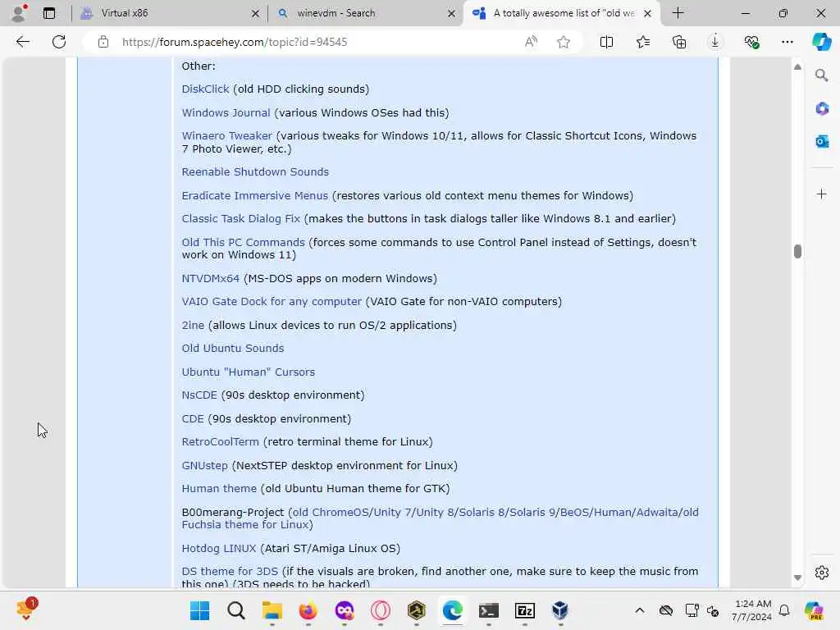The width and height of the screenshot is (840, 630).
Task: Go back to the previous page
Action: (x=22, y=42)
